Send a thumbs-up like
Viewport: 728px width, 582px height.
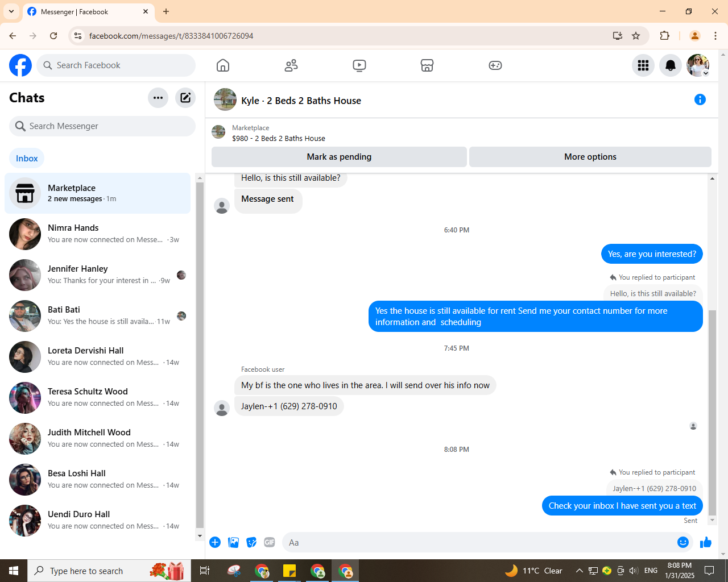(706, 542)
